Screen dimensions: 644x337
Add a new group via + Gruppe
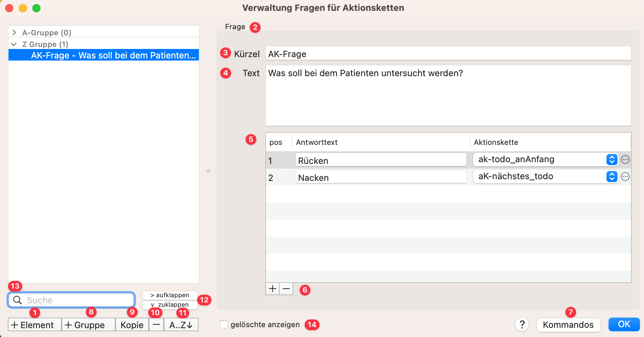point(89,325)
